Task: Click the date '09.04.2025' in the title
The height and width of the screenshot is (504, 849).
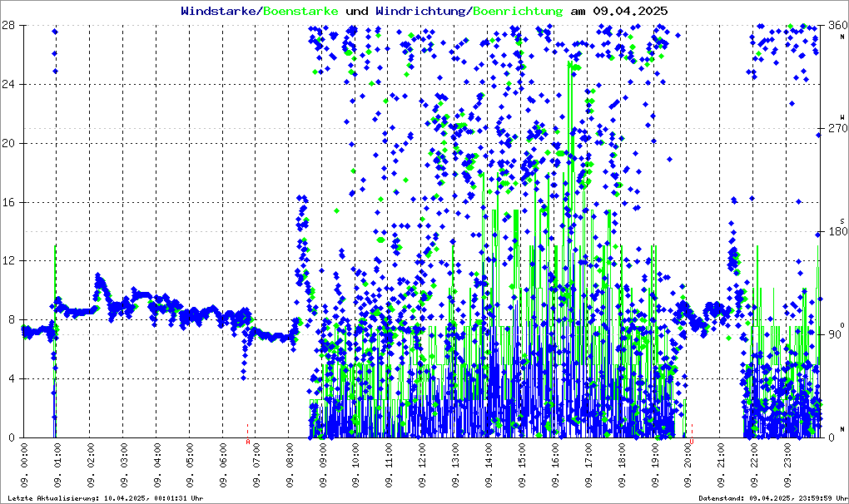Action: click(x=630, y=11)
